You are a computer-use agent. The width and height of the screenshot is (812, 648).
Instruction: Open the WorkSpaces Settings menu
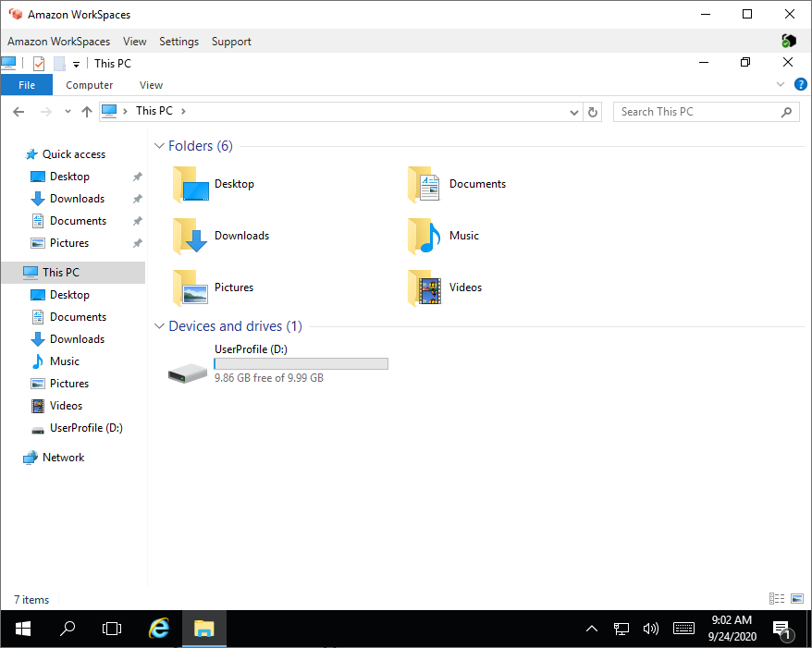(178, 42)
